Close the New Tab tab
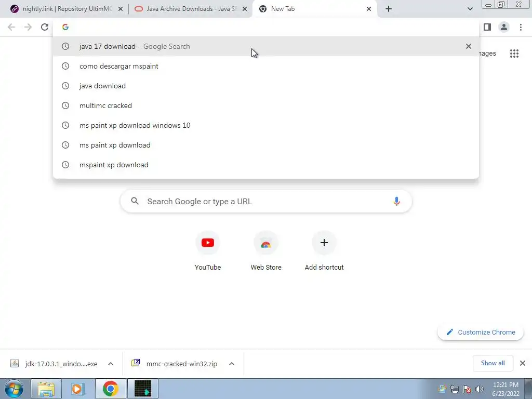This screenshot has width=532, height=399. [x=369, y=9]
